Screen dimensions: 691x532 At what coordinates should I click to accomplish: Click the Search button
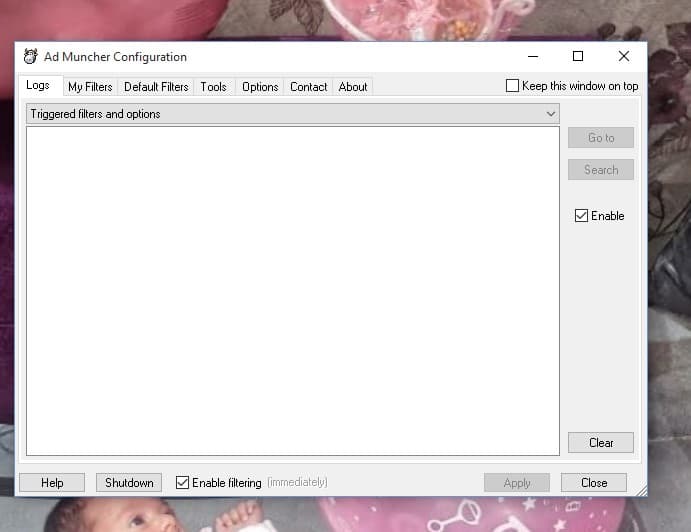point(601,170)
